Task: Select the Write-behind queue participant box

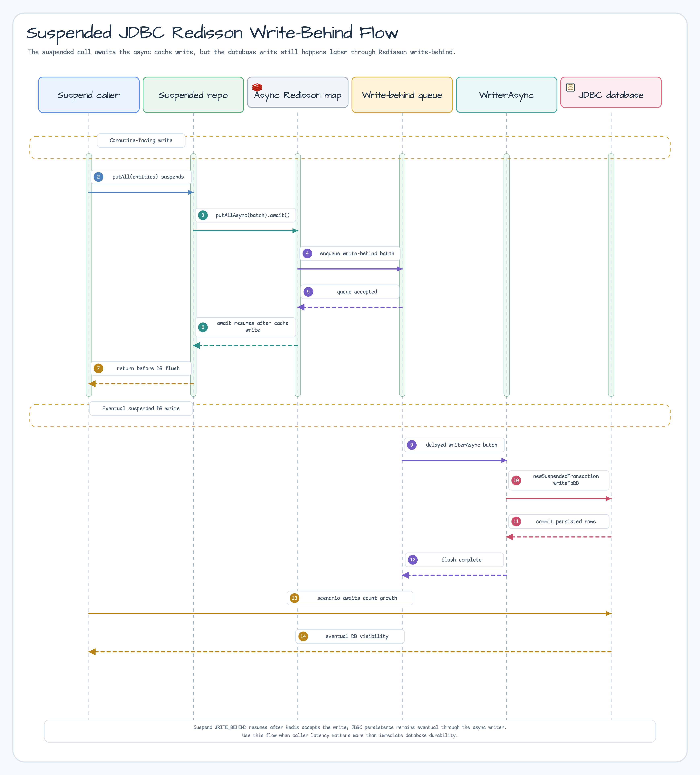Action: [x=402, y=95]
